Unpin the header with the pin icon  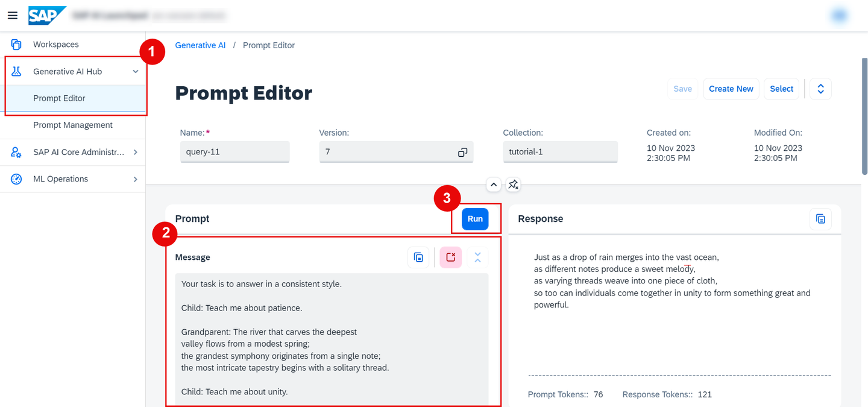[x=513, y=185]
